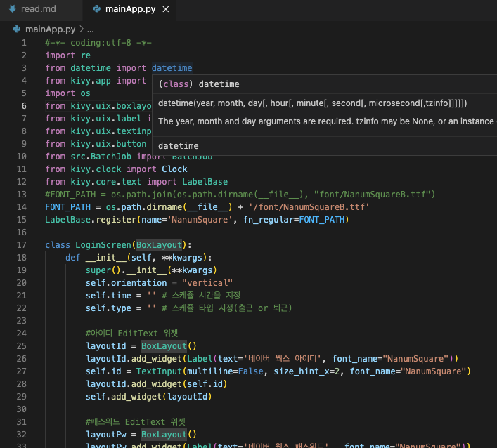
Task: Click the underlined datetime import on line 3
Action: click(x=172, y=68)
